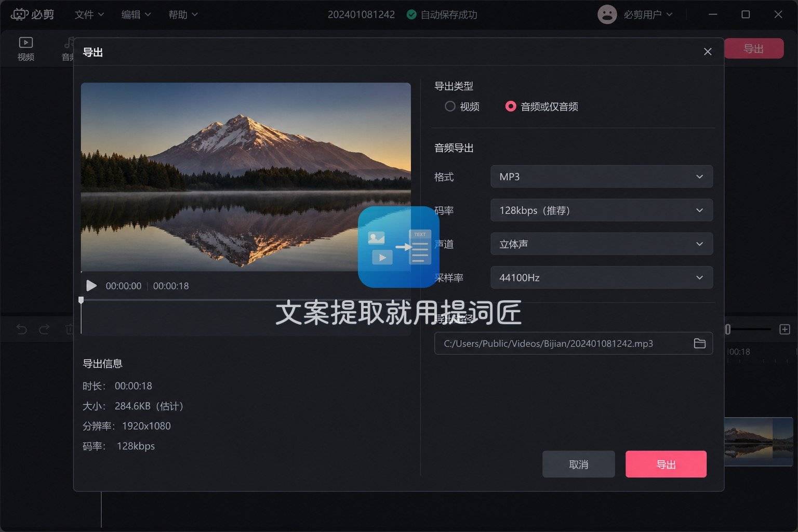
Task: Click the 自动保存成功 status icon
Action: click(411, 15)
